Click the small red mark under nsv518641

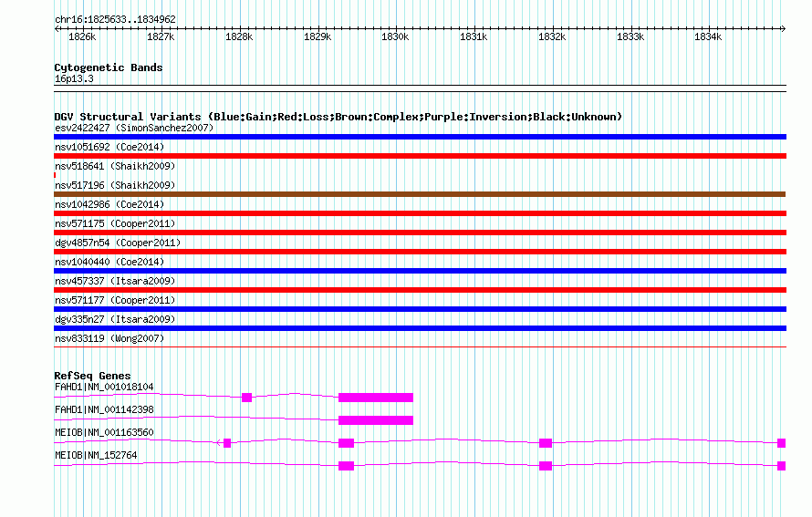[55, 175]
